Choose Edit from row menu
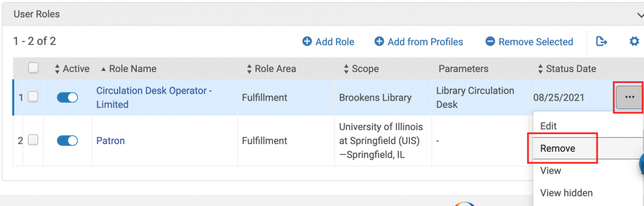Image resolution: width=644 pixels, height=206 pixels. click(548, 126)
